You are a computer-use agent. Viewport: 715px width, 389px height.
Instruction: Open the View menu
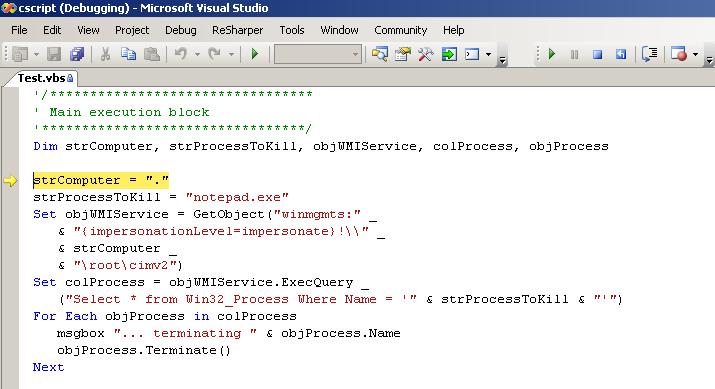coord(88,30)
